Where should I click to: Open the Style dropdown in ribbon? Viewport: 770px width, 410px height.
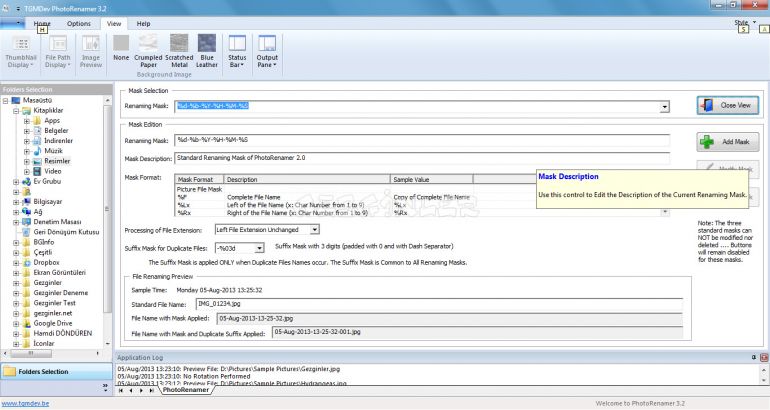[x=745, y=23]
